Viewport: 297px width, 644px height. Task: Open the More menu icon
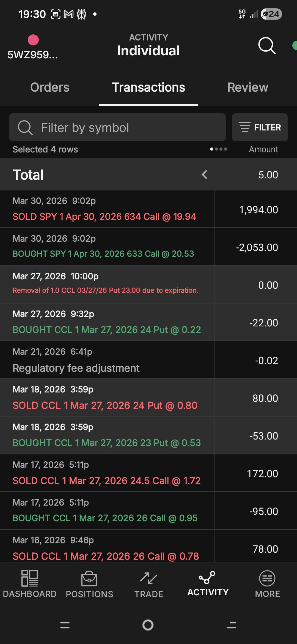[267, 578]
